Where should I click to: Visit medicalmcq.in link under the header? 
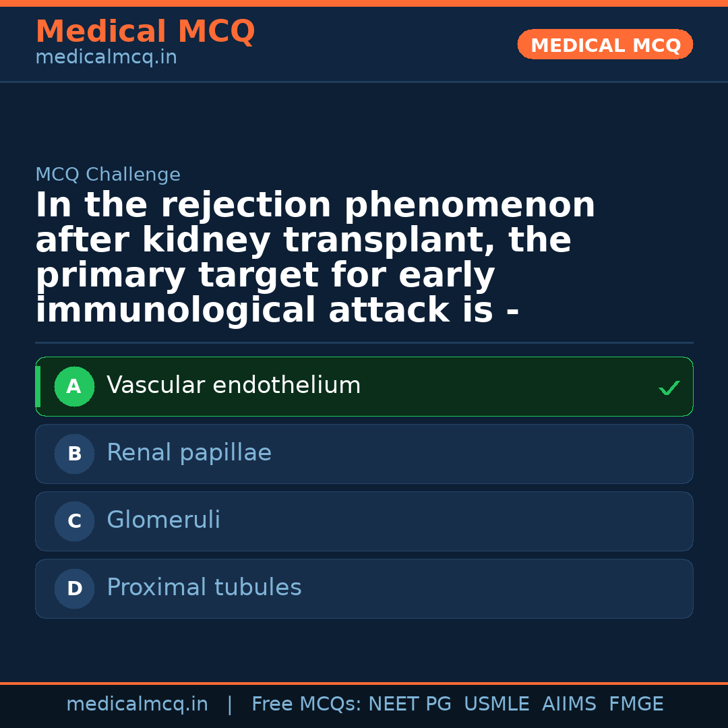click(106, 58)
